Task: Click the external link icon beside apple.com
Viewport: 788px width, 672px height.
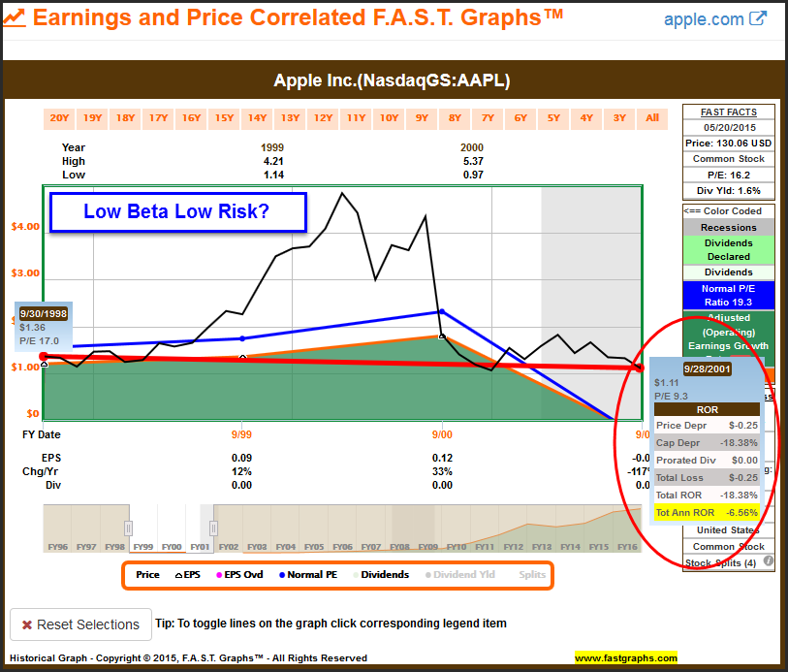Action: (758, 18)
